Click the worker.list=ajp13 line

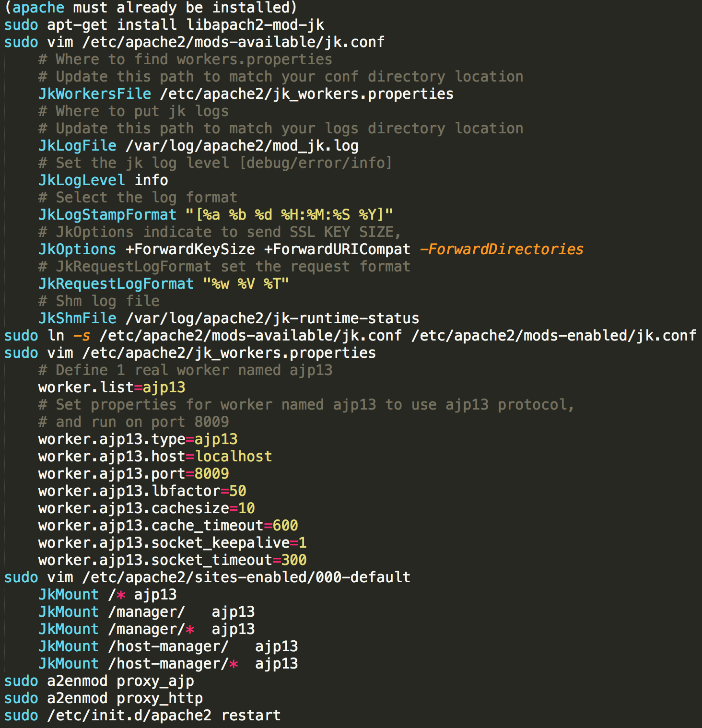tap(111, 387)
